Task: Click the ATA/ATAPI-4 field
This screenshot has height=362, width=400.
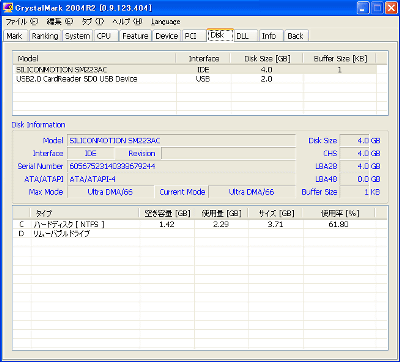Action: point(181,179)
